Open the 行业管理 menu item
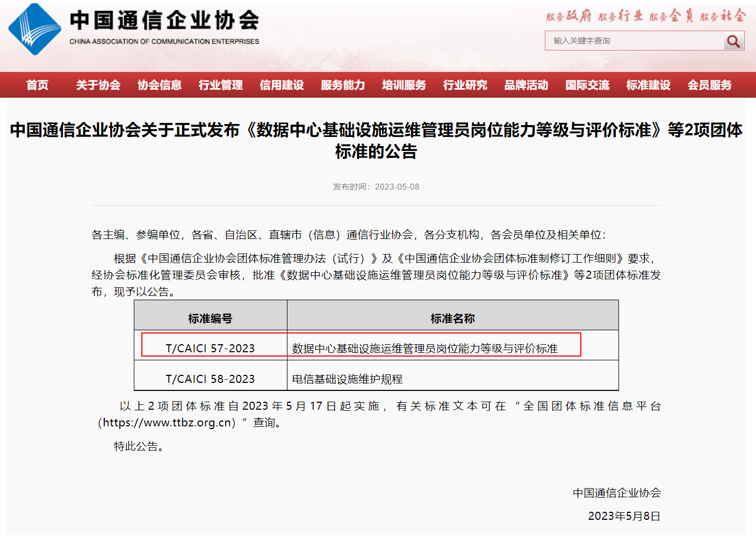756x537 pixels. pyautogui.click(x=221, y=85)
